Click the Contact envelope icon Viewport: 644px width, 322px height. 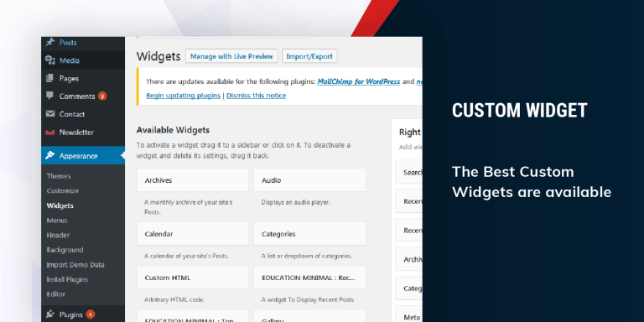click(x=50, y=114)
